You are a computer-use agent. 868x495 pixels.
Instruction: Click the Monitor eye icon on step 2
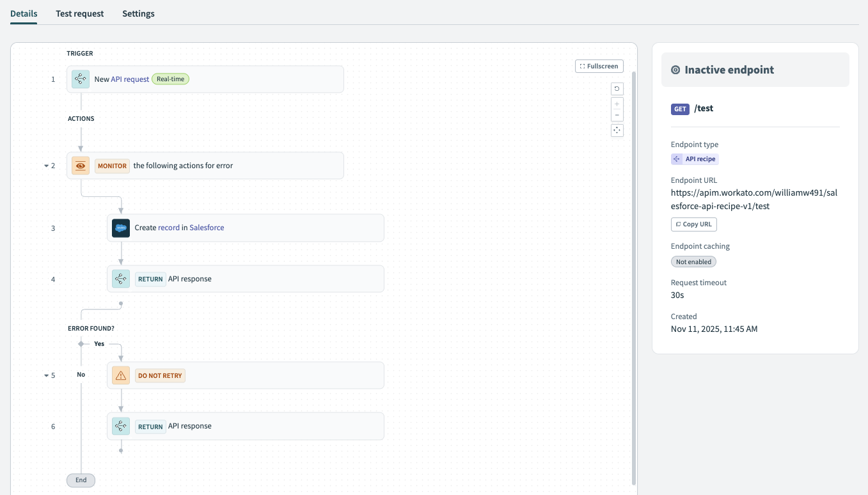[x=81, y=166]
